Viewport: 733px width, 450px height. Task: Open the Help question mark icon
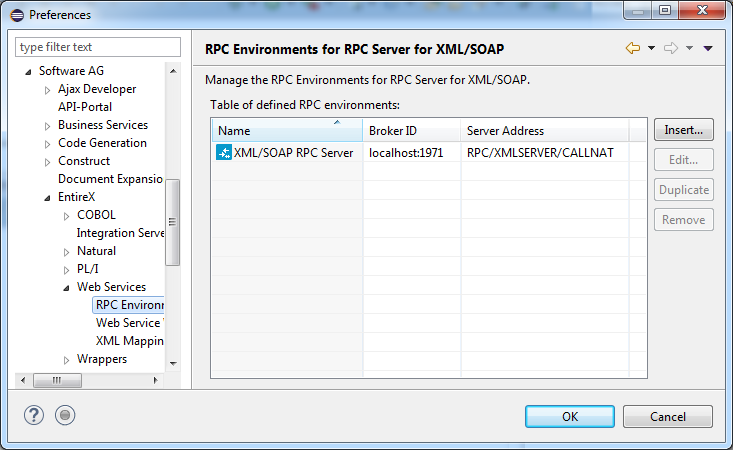point(34,415)
